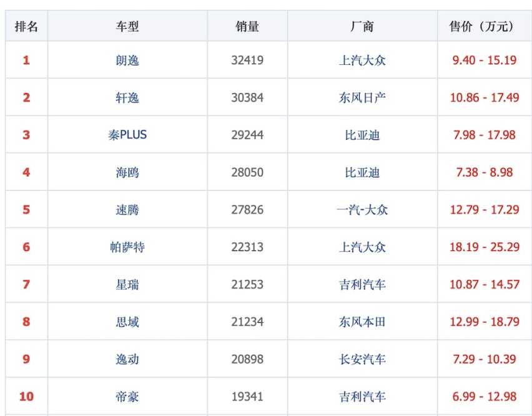
Task: Open the 帕萨特 car model link
Action: click(x=127, y=247)
